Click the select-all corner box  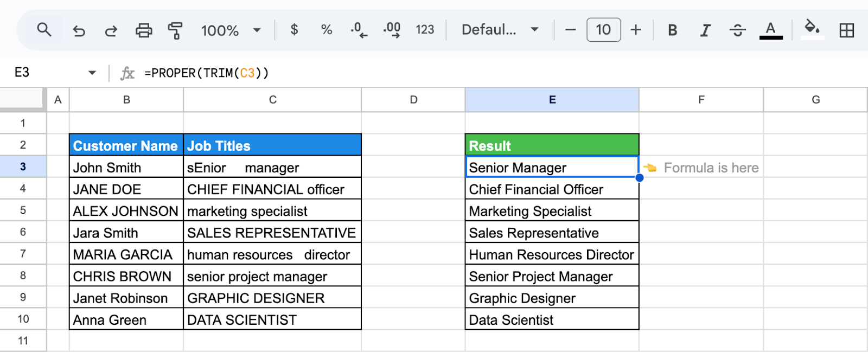pos(23,100)
